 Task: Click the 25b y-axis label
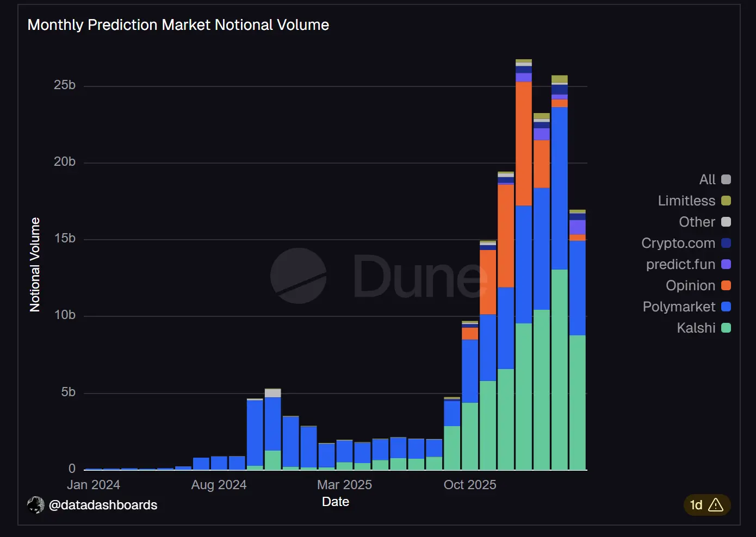point(65,85)
